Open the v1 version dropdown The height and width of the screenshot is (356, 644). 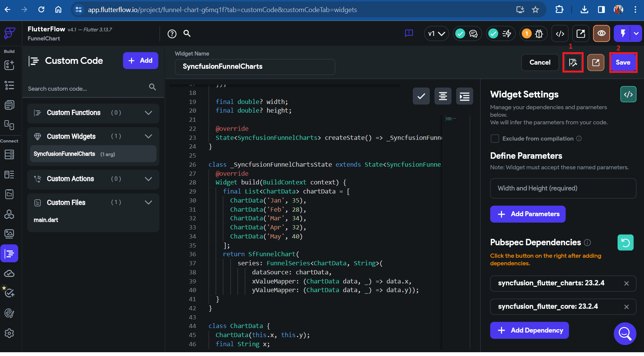(x=436, y=34)
